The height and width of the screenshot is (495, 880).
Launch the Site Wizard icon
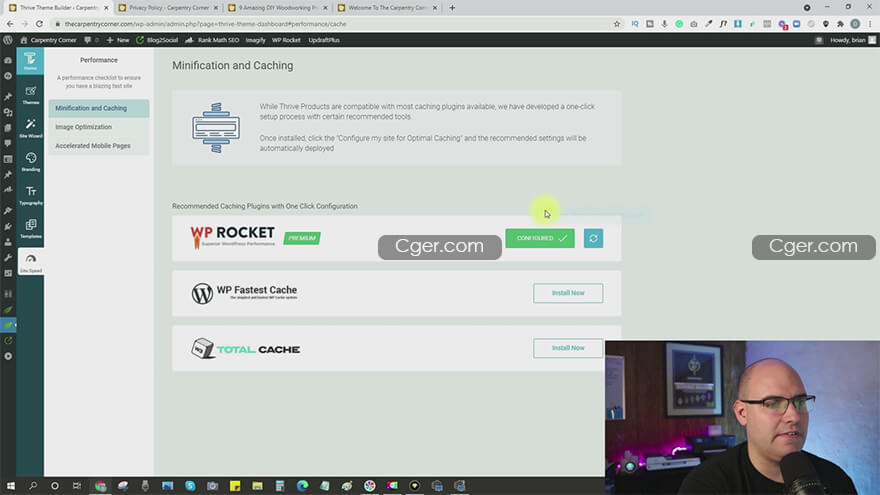pyautogui.click(x=30, y=128)
